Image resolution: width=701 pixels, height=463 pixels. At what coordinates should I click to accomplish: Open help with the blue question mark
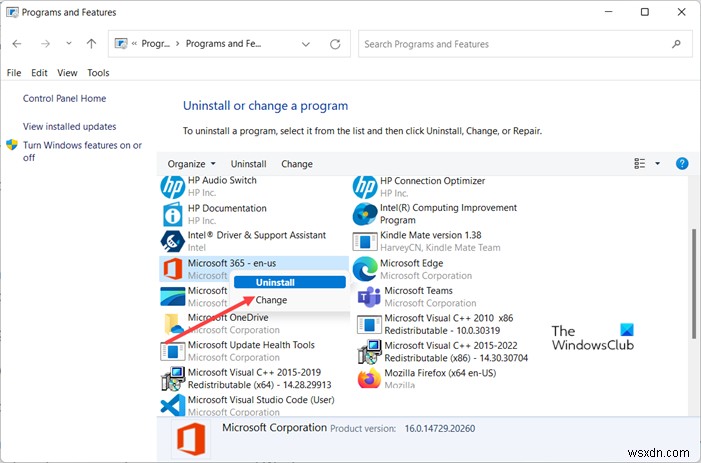tap(682, 164)
